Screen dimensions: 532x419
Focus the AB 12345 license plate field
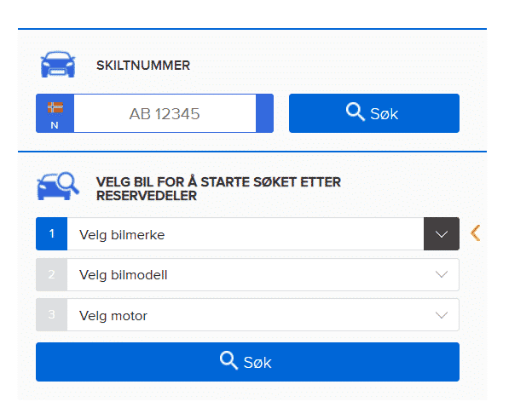click(165, 113)
